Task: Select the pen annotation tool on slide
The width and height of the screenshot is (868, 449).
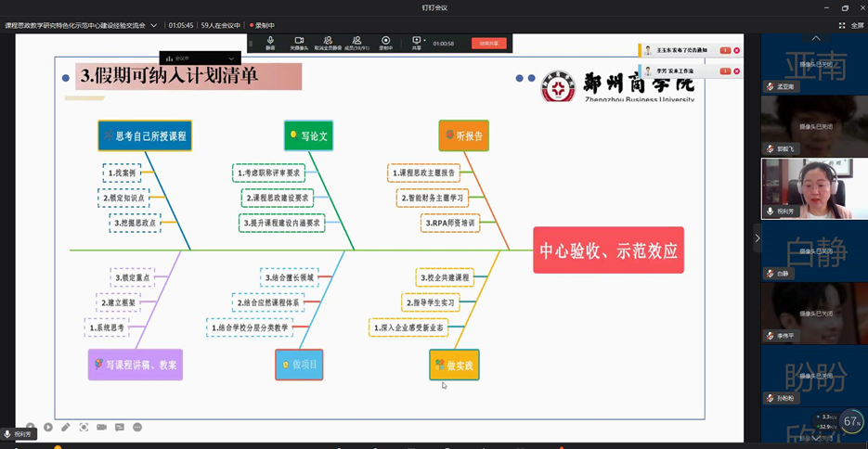Action: point(66,428)
